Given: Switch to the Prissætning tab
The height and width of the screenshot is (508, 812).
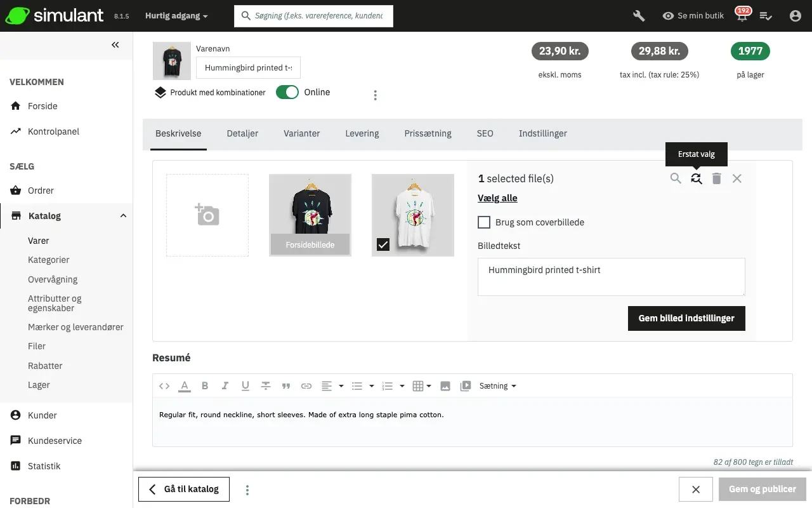Looking at the screenshot, I should pyautogui.click(x=428, y=133).
